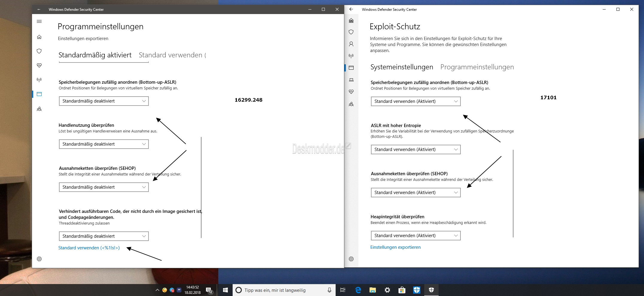
Task: Expand Bottom-up-ASLR dropdown in right window
Action: (x=416, y=101)
